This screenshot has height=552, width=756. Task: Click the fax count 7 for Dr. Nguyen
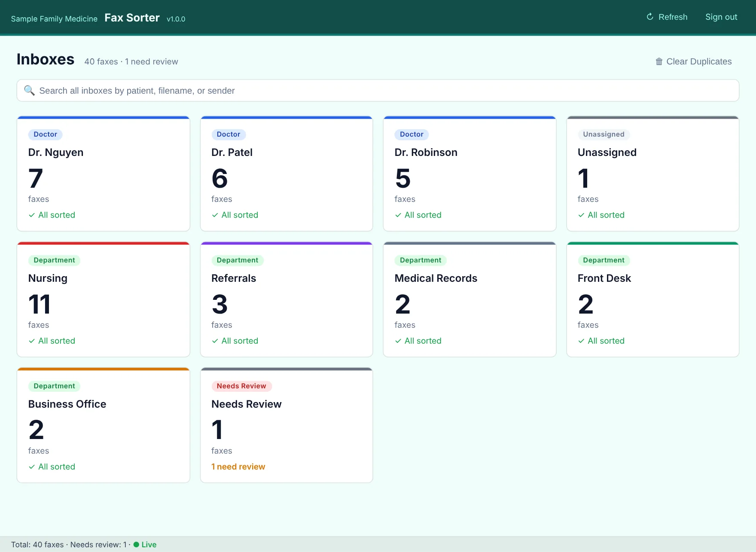point(36,178)
